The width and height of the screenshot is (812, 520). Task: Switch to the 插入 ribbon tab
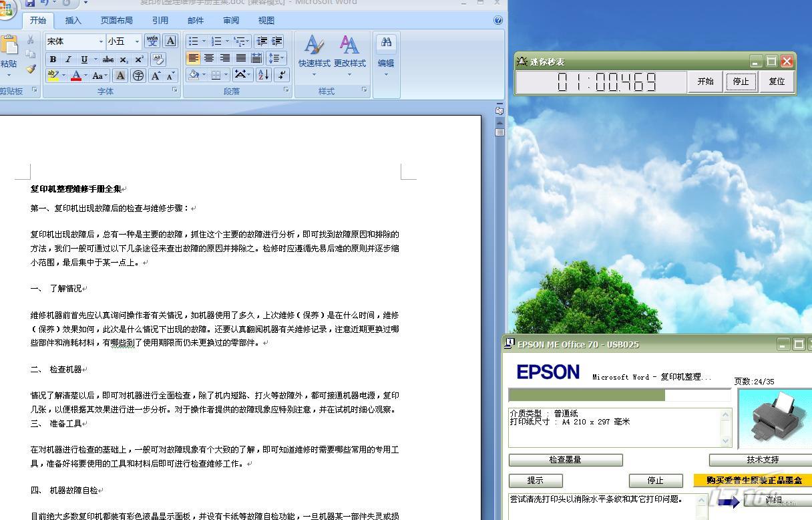(73, 21)
